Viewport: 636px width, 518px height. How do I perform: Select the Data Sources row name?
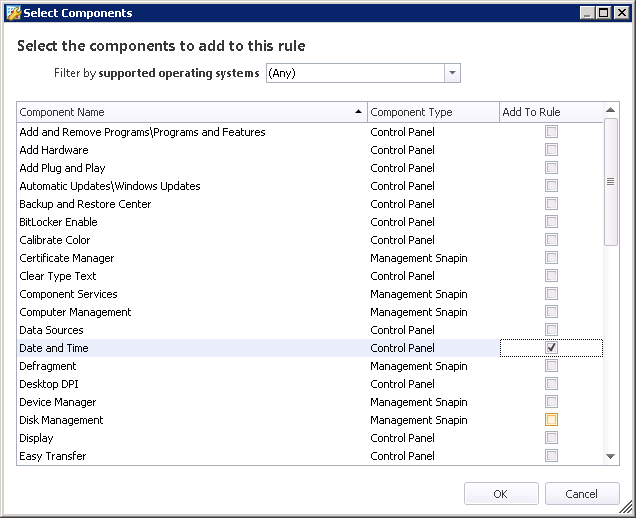(52, 330)
